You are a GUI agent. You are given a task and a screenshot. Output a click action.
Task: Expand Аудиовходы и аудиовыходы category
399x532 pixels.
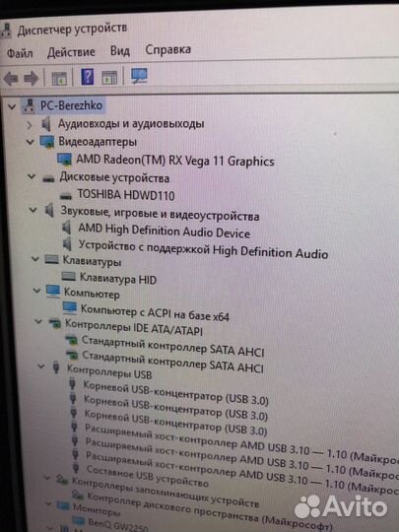click(30, 125)
